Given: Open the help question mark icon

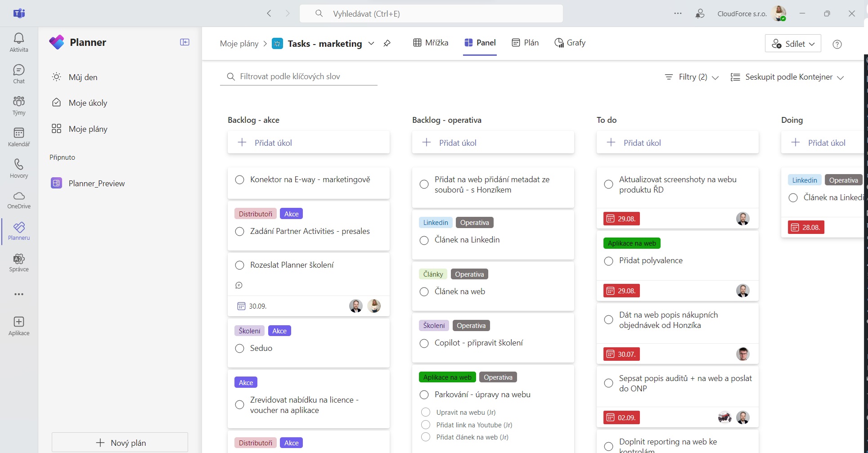Looking at the screenshot, I should (x=837, y=44).
